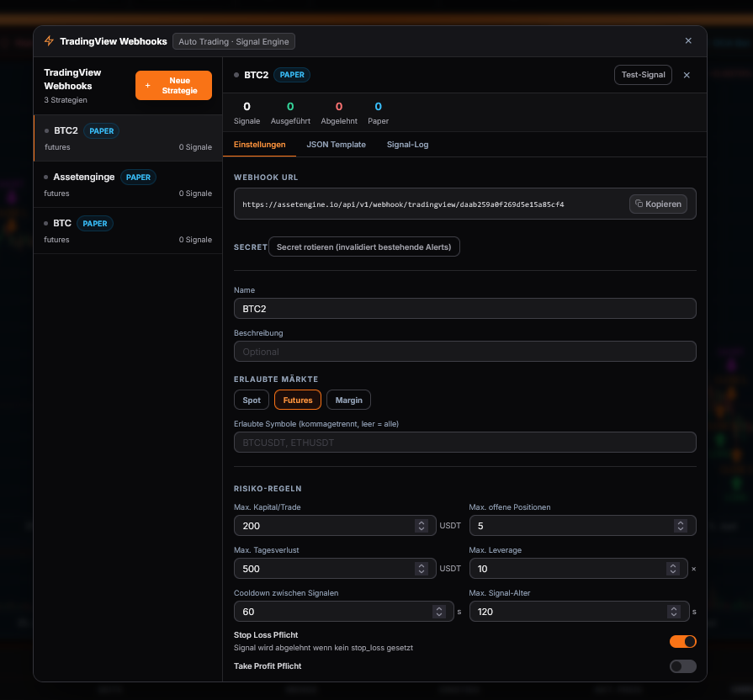The width and height of the screenshot is (753, 700).
Task: Toggle the Spot market option
Action: click(x=252, y=400)
